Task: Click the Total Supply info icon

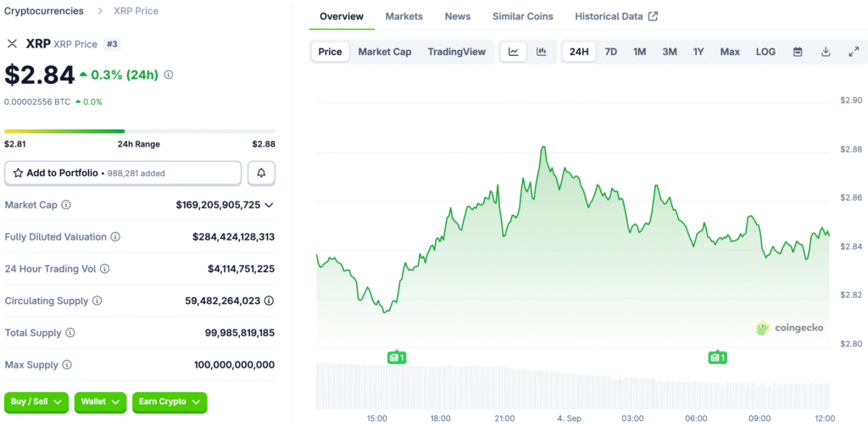Action: tap(70, 333)
